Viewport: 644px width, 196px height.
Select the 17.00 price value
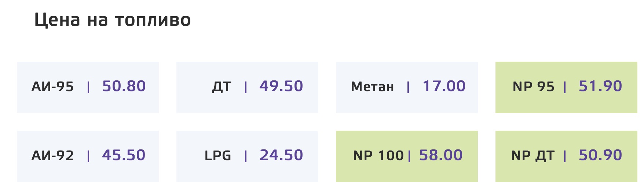[444, 86]
